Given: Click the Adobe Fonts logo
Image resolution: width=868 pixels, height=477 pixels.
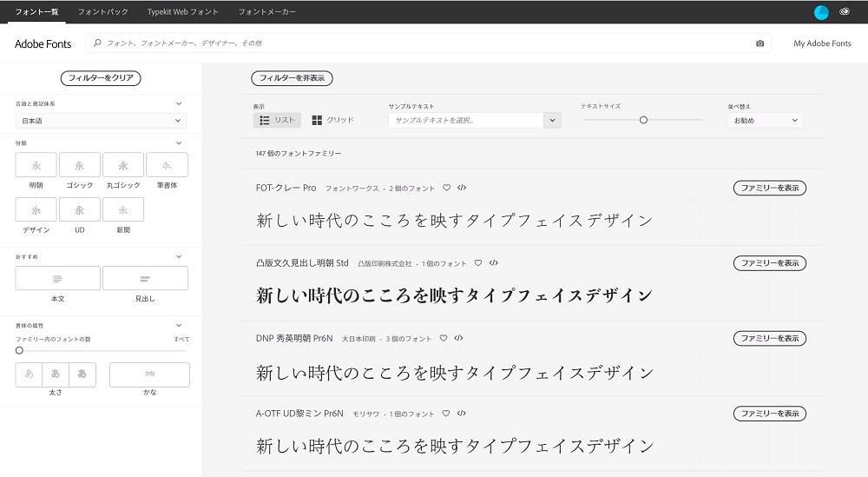Looking at the screenshot, I should (x=43, y=43).
